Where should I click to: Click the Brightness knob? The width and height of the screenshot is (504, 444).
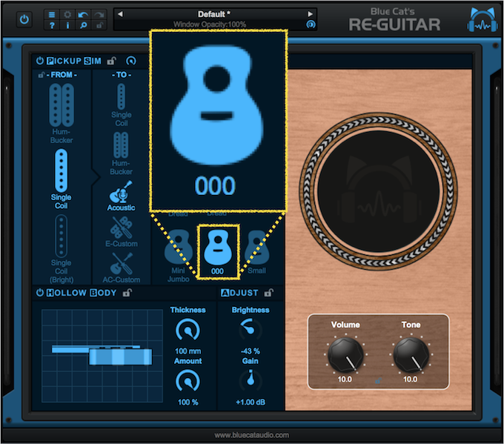pos(251,330)
